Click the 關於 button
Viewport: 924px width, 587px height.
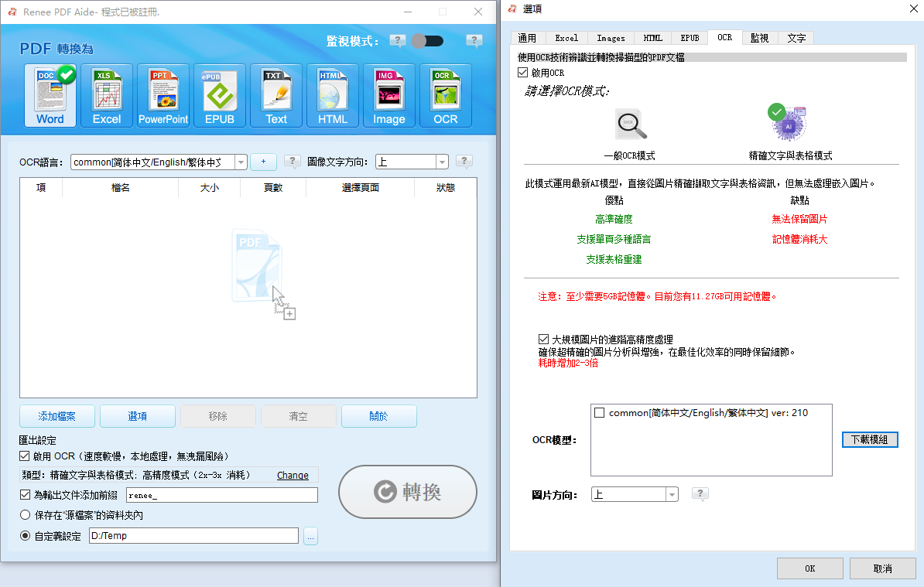(x=379, y=416)
